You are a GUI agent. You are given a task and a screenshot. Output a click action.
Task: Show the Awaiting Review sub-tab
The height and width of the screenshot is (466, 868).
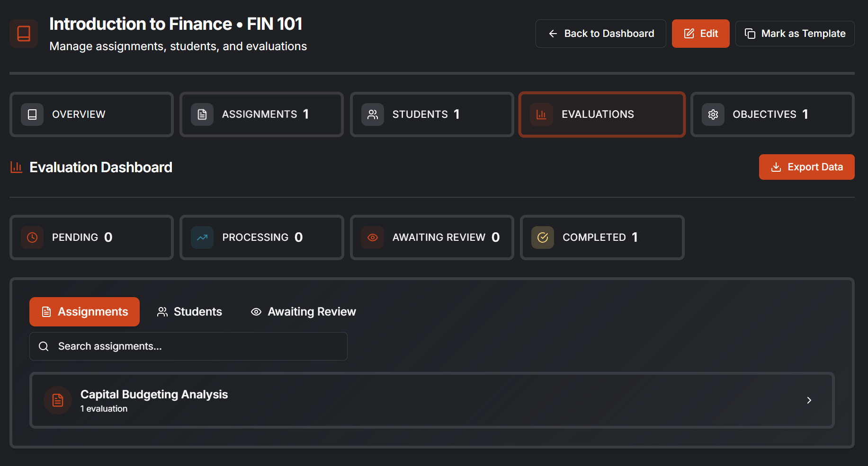tap(303, 312)
